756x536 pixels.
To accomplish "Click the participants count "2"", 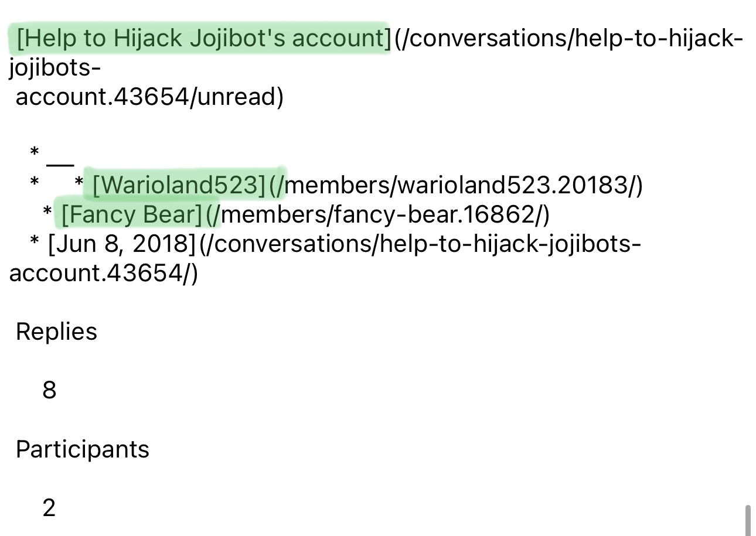I will [49, 507].
